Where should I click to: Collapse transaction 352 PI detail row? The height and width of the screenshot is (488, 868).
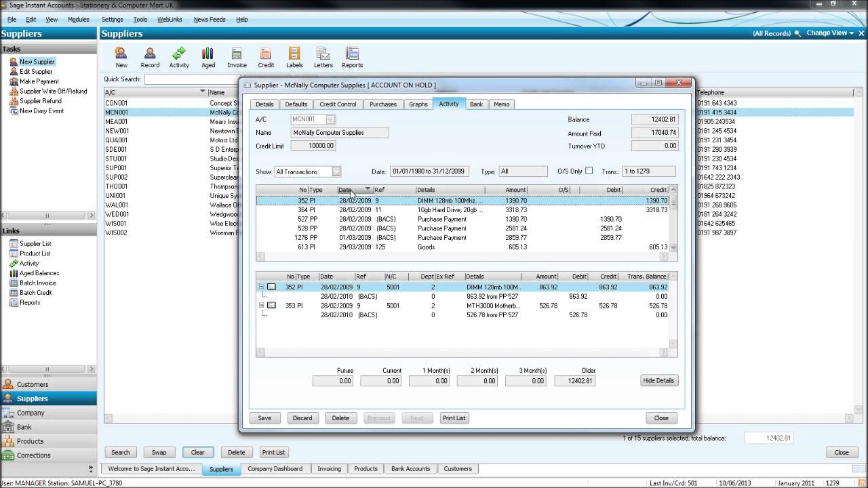point(262,287)
